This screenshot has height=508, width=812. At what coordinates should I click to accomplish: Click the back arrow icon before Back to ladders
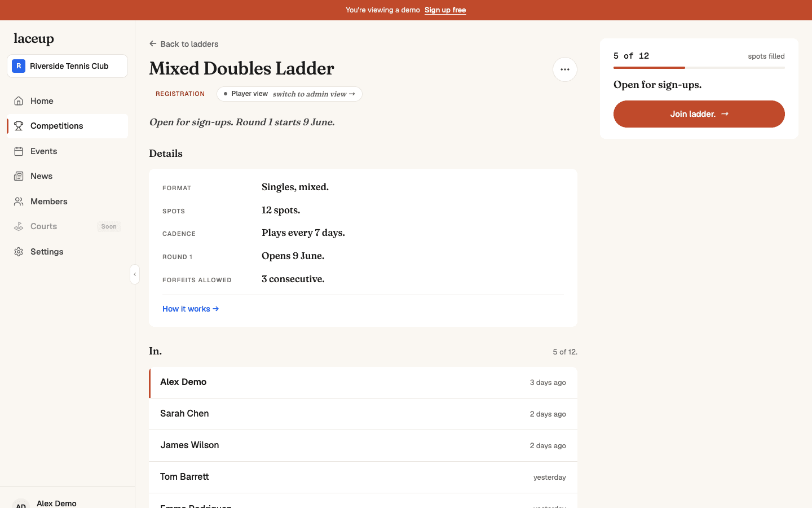[x=153, y=43]
